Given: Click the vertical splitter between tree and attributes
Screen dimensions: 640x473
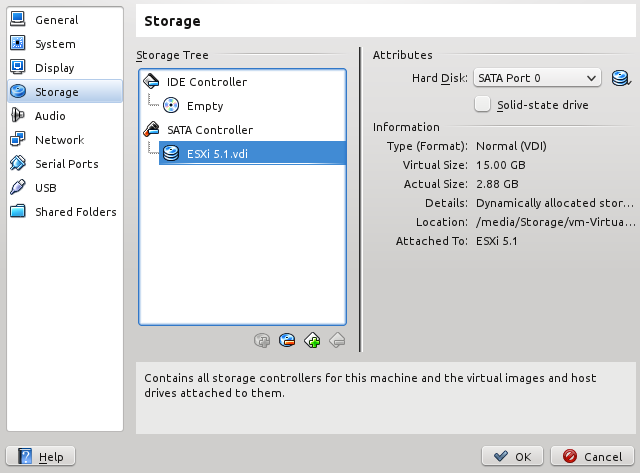Looking at the screenshot, I should click(x=360, y=199).
